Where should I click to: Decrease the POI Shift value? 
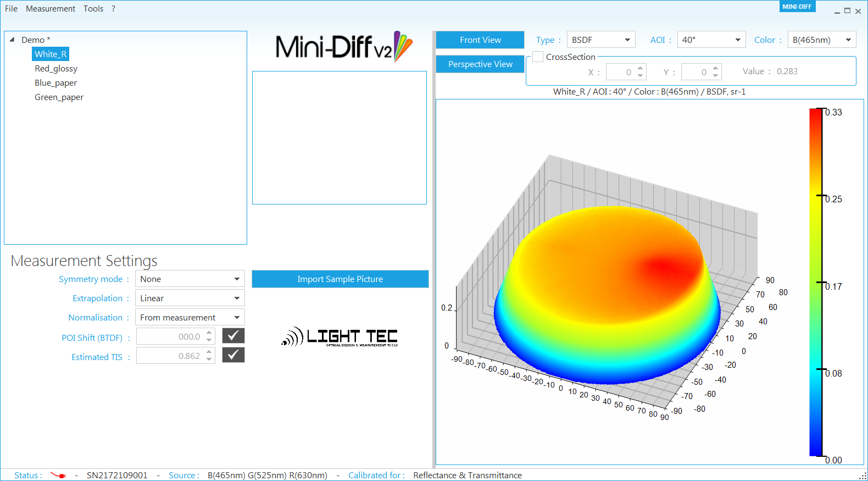[x=209, y=340]
